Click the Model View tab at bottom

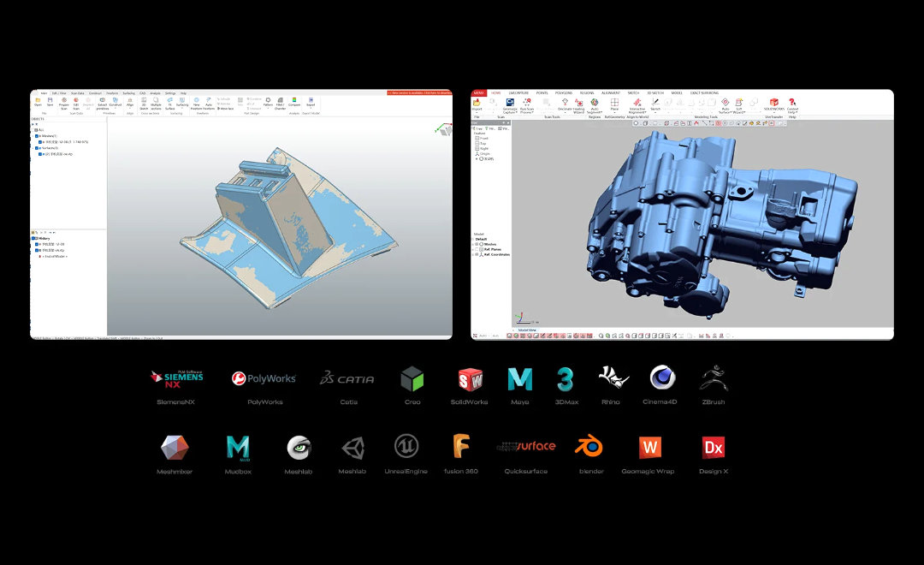(528, 330)
